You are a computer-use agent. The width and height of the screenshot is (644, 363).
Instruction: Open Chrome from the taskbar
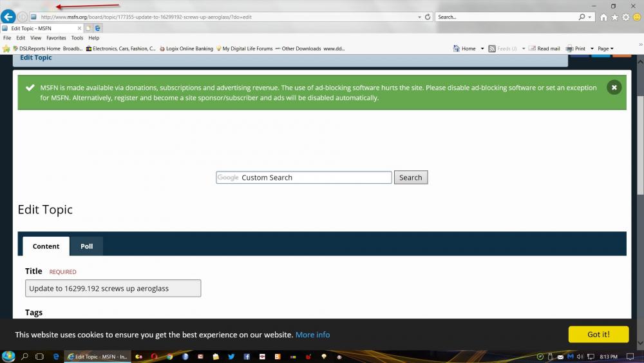click(x=169, y=357)
